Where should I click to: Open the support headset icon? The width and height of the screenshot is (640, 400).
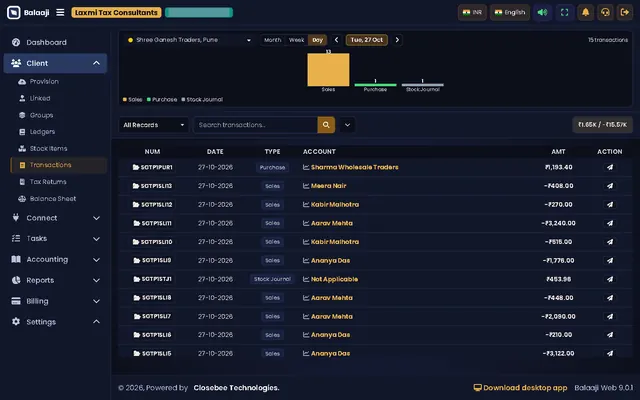605,12
